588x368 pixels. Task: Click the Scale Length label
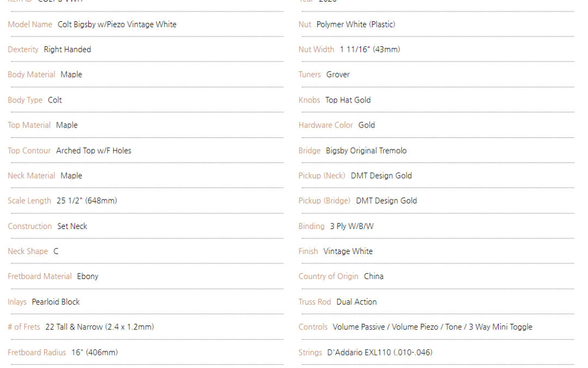[x=29, y=201]
